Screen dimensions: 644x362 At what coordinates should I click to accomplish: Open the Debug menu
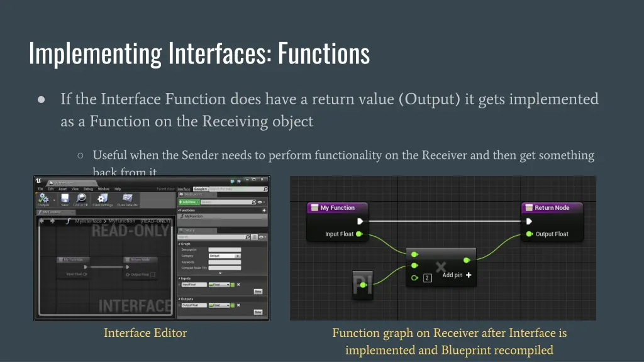point(88,189)
